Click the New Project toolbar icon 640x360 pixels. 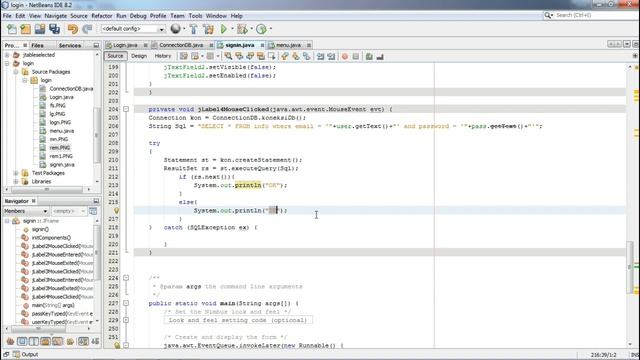[x=25, y=29]
